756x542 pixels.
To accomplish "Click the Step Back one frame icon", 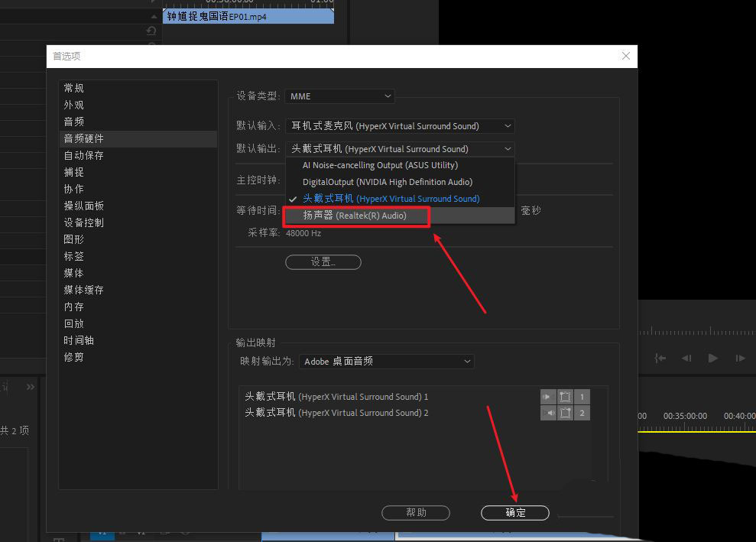I will tap(686, 358).
